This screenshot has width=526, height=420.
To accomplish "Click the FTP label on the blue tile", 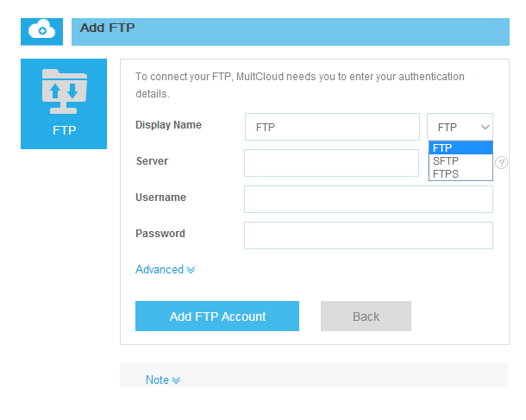I will click(x=64, y=131).
